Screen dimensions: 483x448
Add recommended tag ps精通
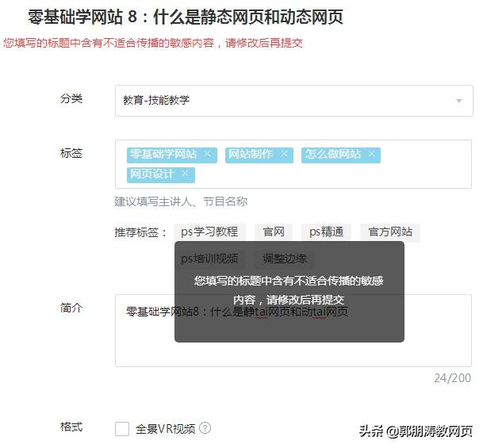click(326, 232)
